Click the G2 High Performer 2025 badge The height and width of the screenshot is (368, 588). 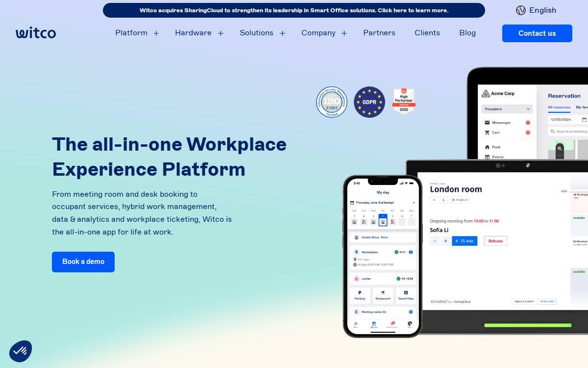[404, 101]
